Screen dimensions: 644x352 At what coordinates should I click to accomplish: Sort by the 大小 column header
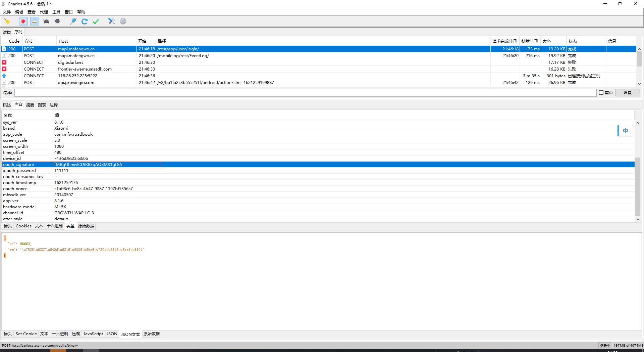[x=553, y=41]
